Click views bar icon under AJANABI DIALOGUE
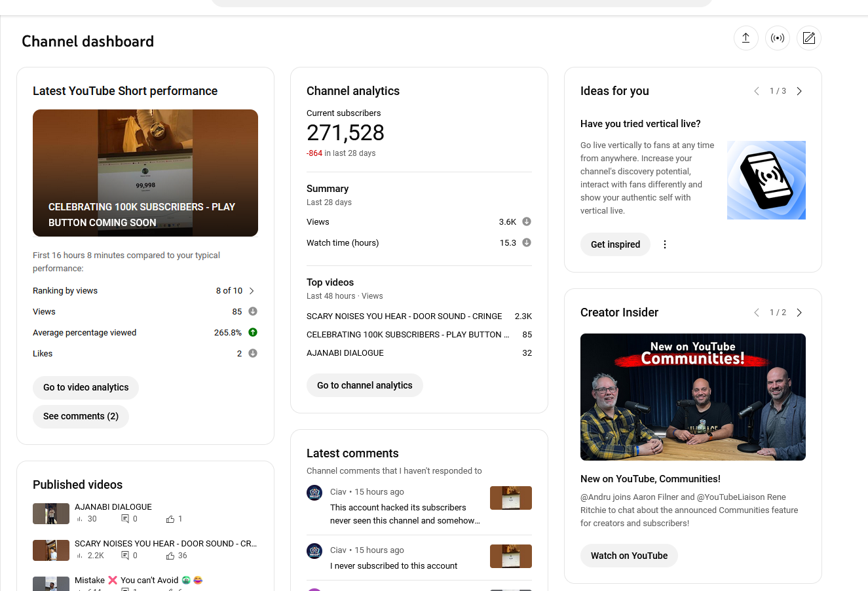The image size is (868, 591). tap(80, 519)
